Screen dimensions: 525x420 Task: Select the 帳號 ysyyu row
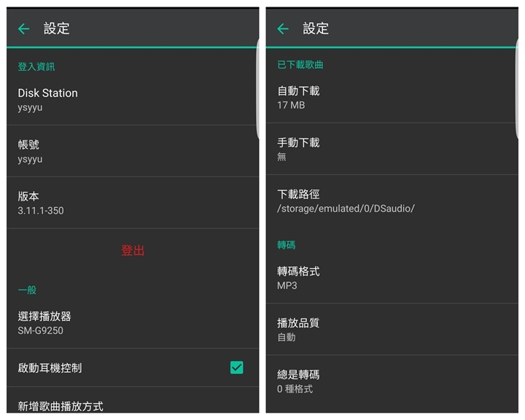(133, 152)
